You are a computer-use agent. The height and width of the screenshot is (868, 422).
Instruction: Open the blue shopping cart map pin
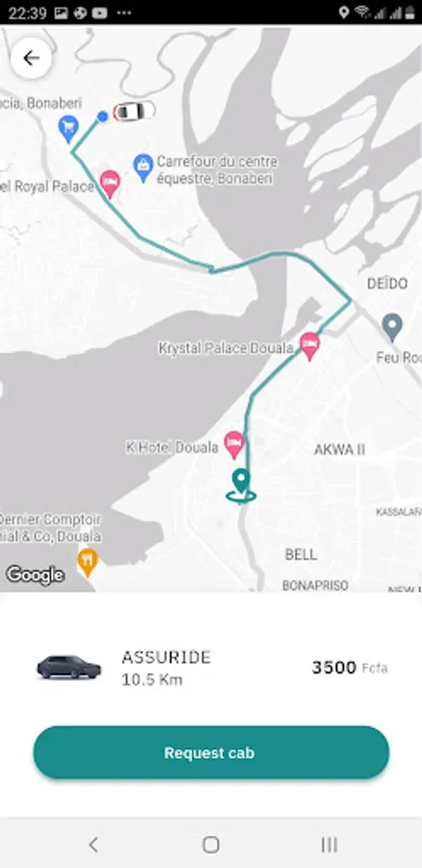pyautogui.click(x=68, y=129)
